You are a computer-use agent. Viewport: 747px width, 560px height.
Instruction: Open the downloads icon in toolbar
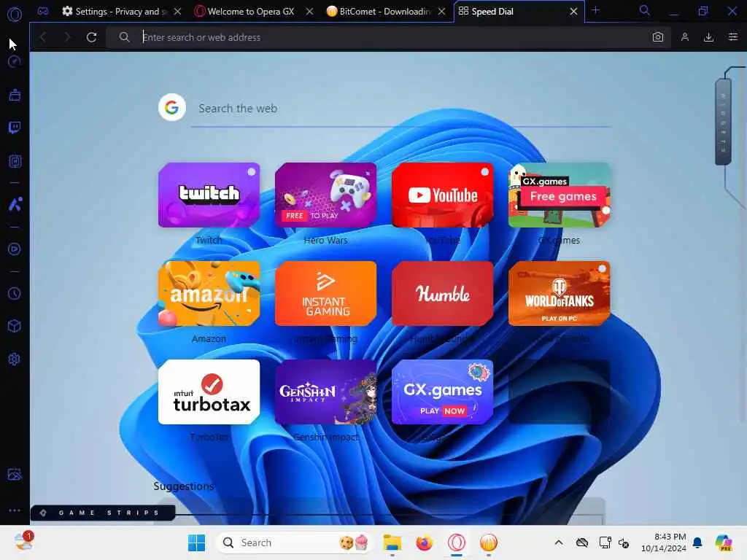pyautogui.click(x=708, y=37)
